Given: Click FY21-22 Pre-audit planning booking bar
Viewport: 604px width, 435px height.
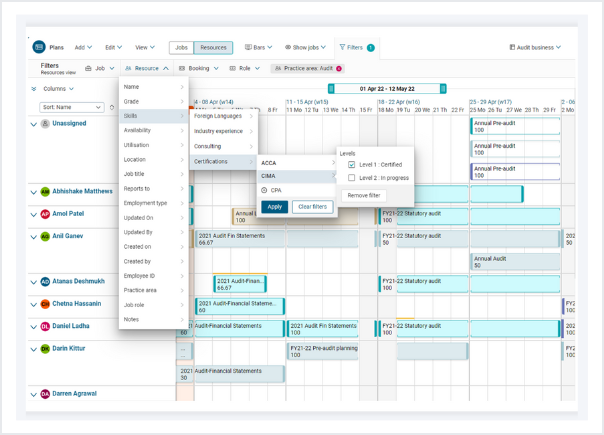Looking at the screenshot, I should coord(322,351).
